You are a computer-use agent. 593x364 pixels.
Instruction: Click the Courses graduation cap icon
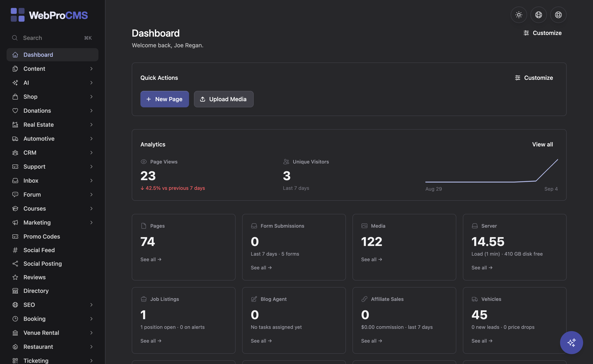coord(15,209)
